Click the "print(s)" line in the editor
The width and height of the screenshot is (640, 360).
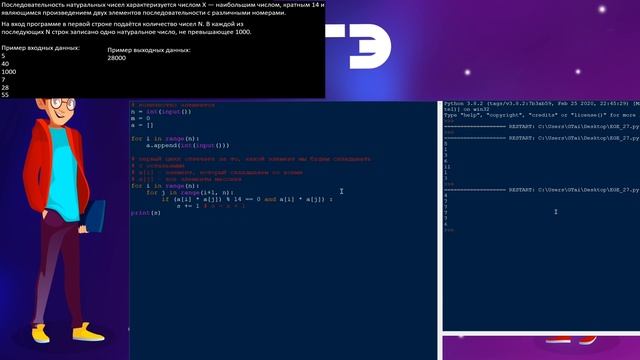(146, 213)
